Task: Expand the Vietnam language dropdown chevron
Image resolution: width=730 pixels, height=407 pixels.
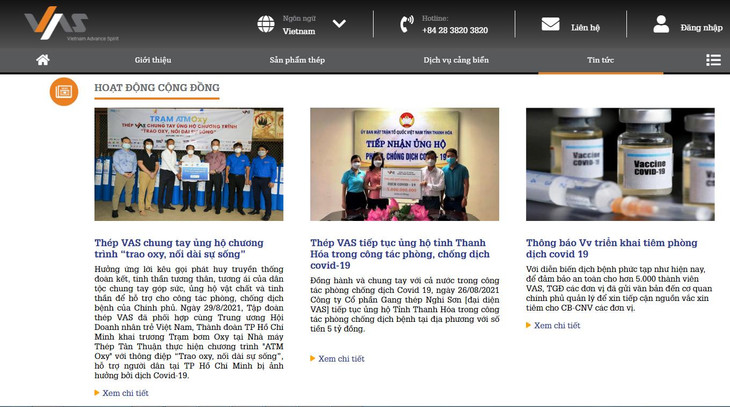Action: [339, 24]
